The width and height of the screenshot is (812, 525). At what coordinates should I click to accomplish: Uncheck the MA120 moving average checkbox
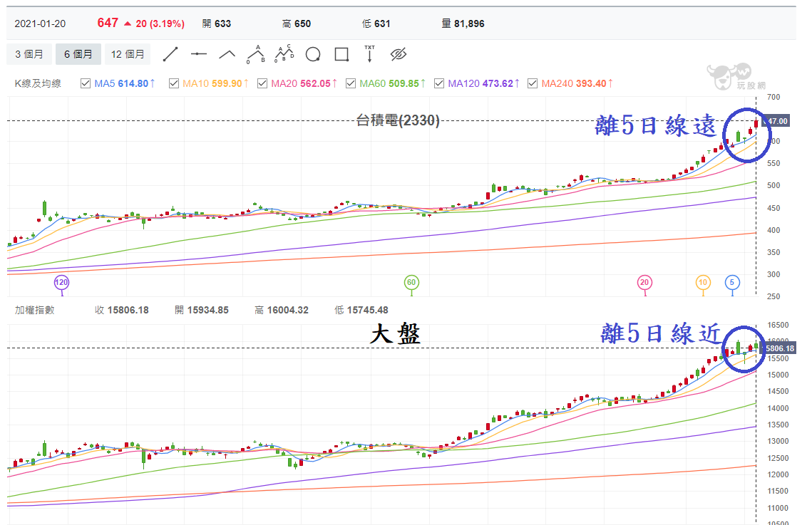pos(439,83)
